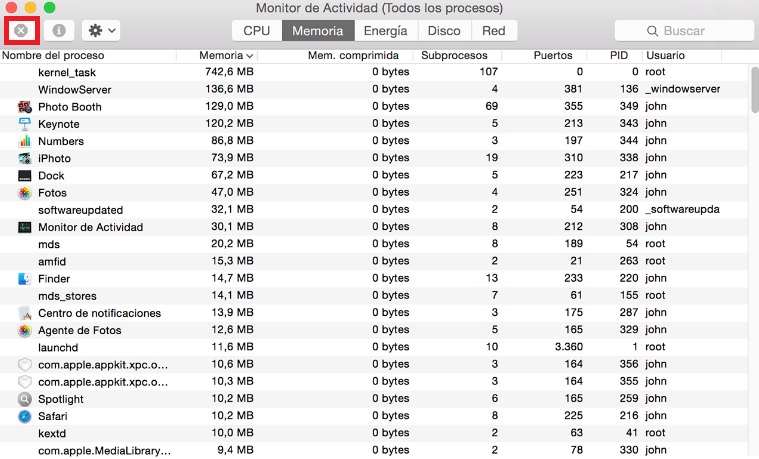Click the Spotlight magnifier icon
This screenshot has height=459, width=759.
tap(25, 399)
